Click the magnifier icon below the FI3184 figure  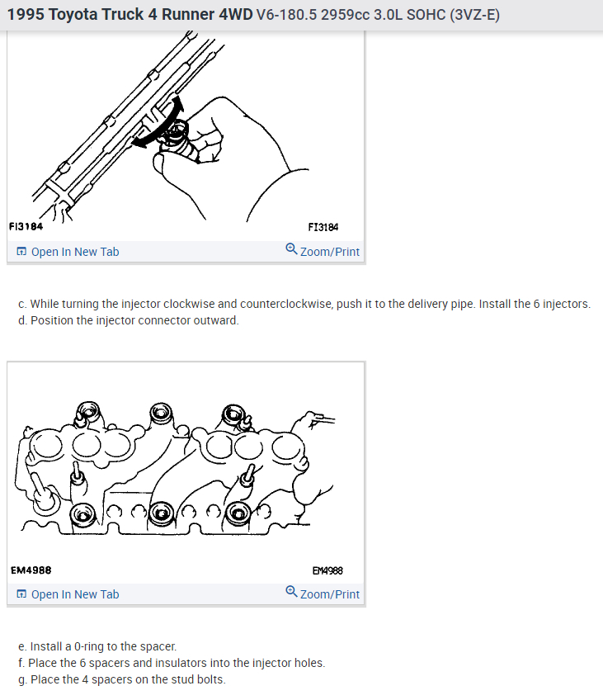[x=291, y=248]
